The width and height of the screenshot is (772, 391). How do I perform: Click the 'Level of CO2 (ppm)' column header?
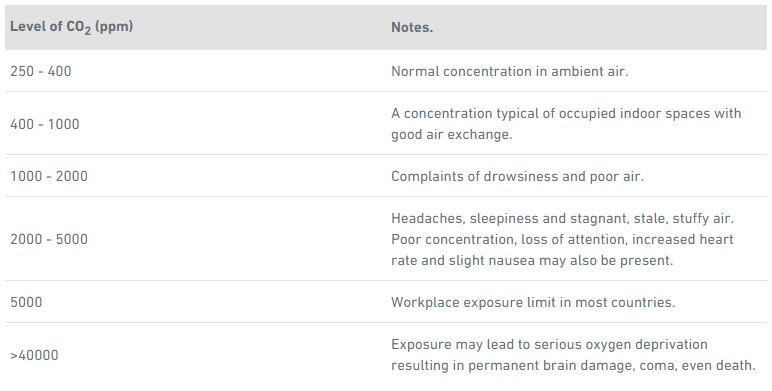coord(71,27)
